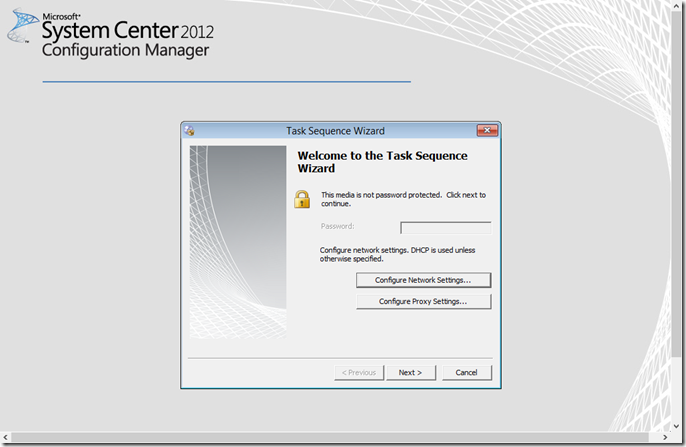Open Configure Network Settings dialog
This screenshot has width=686, height=447.
click(x=423, y=280)
